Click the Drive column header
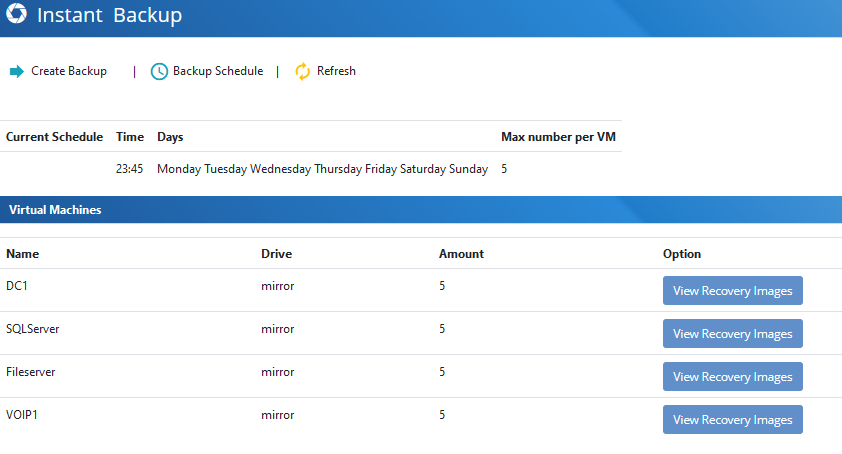 [x=276, y=254]
